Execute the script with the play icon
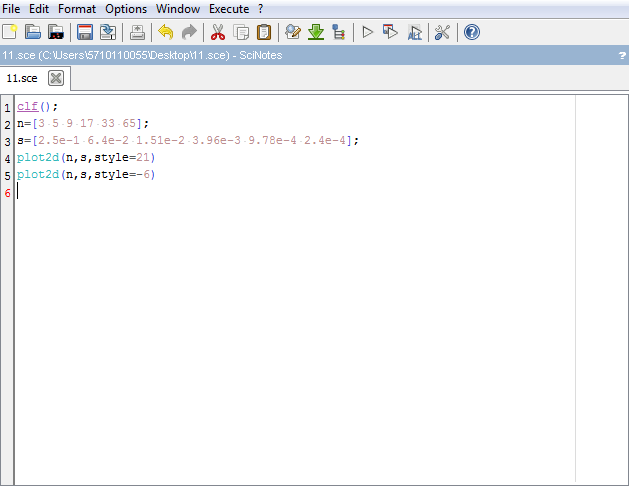 367,32
